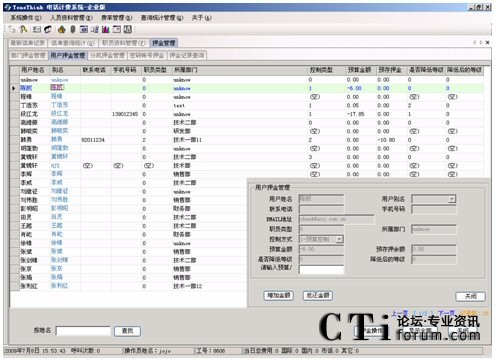Open the 人员资料管理 menu

pos(71,18)
